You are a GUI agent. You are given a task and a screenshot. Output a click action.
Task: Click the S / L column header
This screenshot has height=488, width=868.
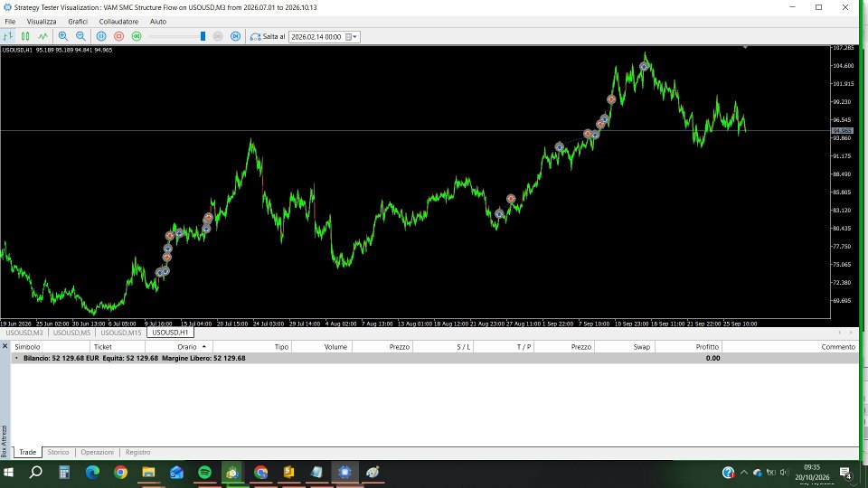(443, 347)
